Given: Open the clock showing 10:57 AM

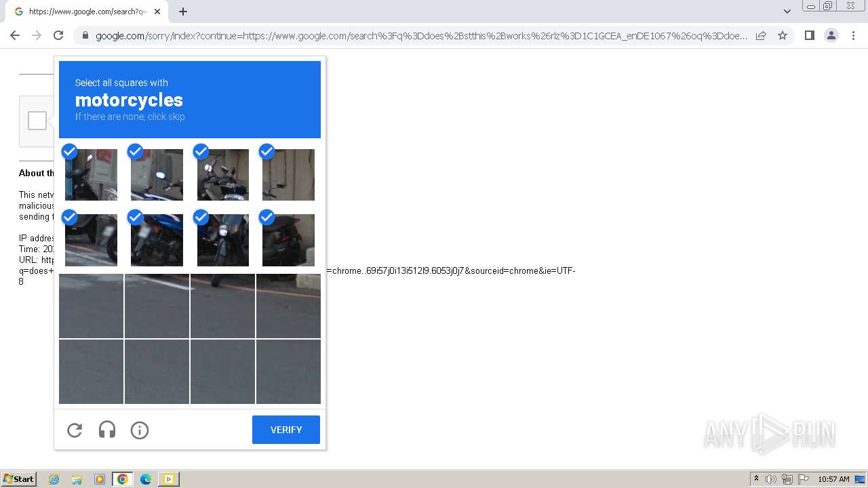Looking at the screenshot, I should (833, 479).
